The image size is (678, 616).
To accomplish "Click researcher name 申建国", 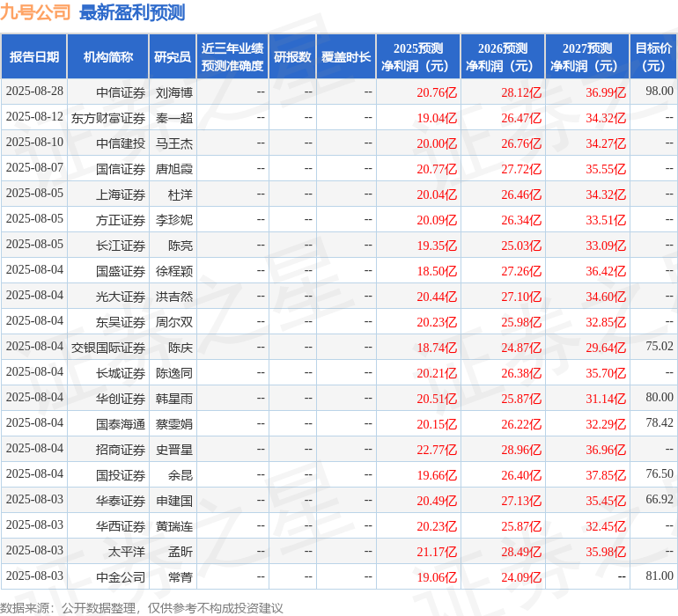I will [173, 501].
